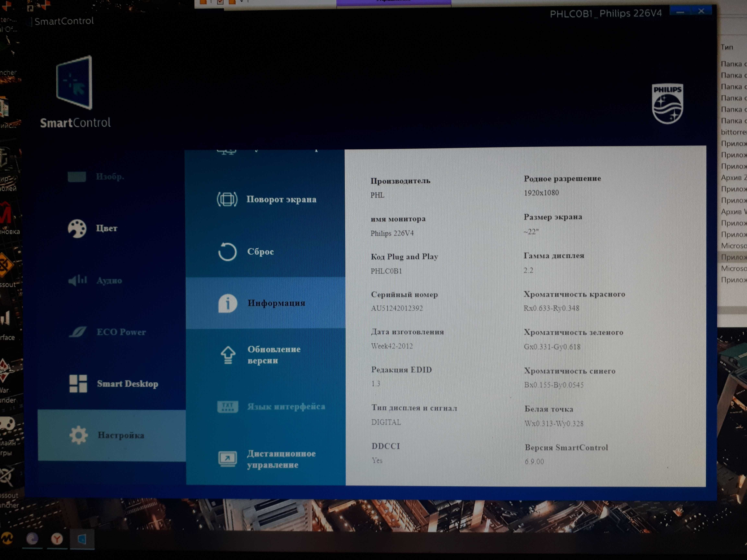Image resolution: width=747 pixels, height=560 pixels.
Task: Click the Обновление версии upload icon
Action: pyautogui.click(x=228, y=355)
